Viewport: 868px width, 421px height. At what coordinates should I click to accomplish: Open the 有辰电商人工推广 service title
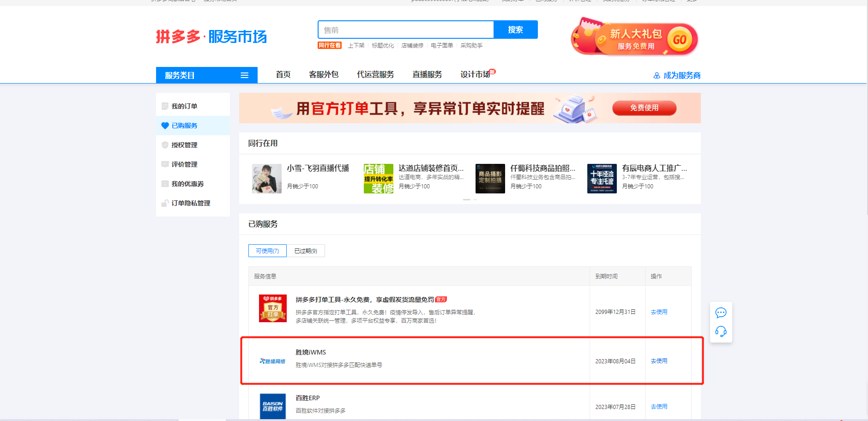(x=655, y=168)
